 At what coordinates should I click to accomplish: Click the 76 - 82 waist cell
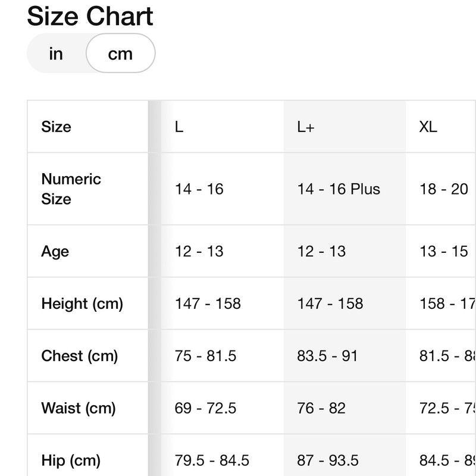pyautogui.click(x=321, y=408)
